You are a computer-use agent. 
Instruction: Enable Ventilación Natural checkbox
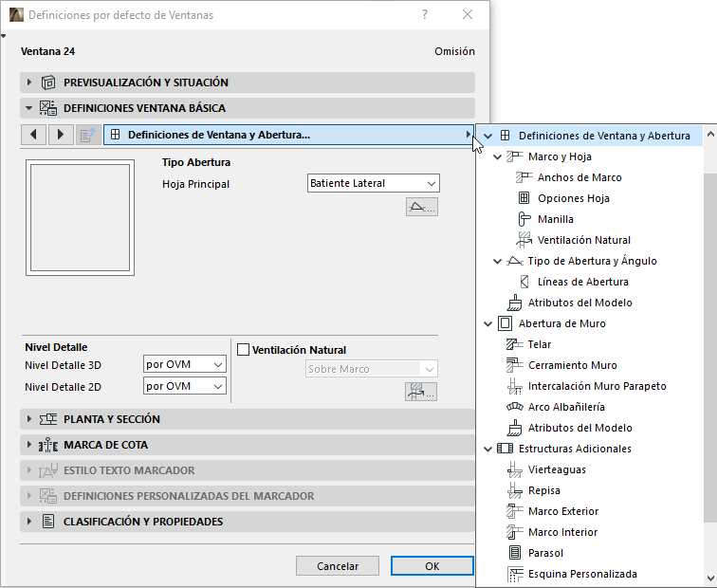pyautogui.click(x=243, y=350)
